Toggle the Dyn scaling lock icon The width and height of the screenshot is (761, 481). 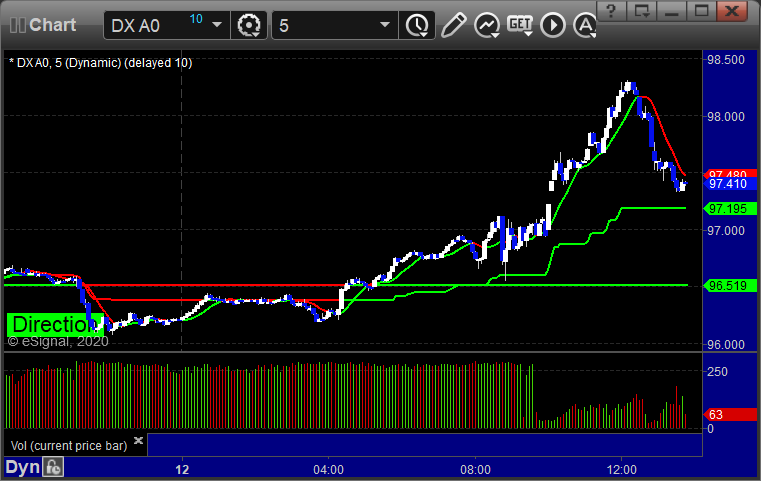tap(53, 467)
